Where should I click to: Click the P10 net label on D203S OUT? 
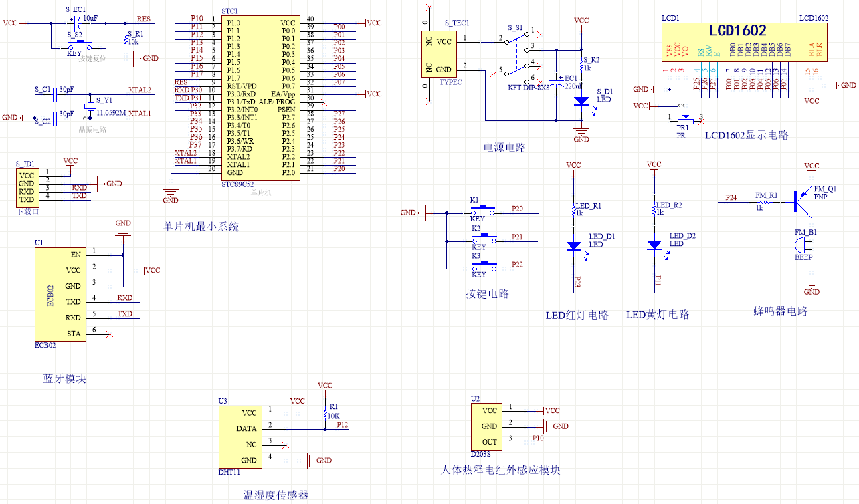(538, 438)
